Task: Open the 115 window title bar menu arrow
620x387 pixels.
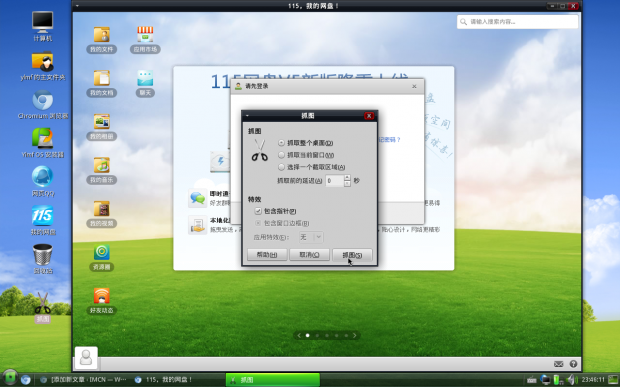Action: point(78,6)
